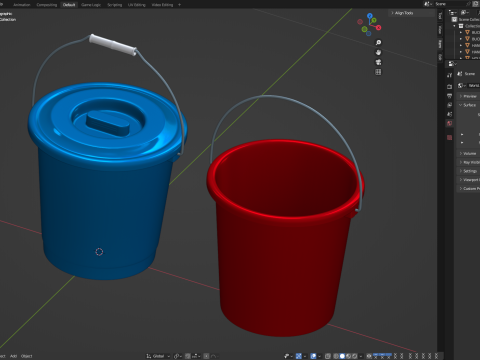Select material preview viewport shading
The width and height of the screenshot is (480, 360).
[x=349, y=356]
